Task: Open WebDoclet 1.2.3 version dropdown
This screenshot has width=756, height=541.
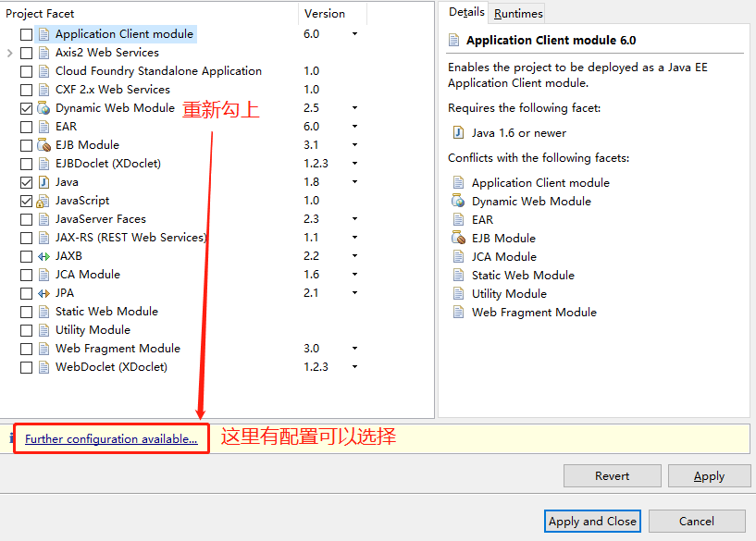Action: tap(354, 367)
